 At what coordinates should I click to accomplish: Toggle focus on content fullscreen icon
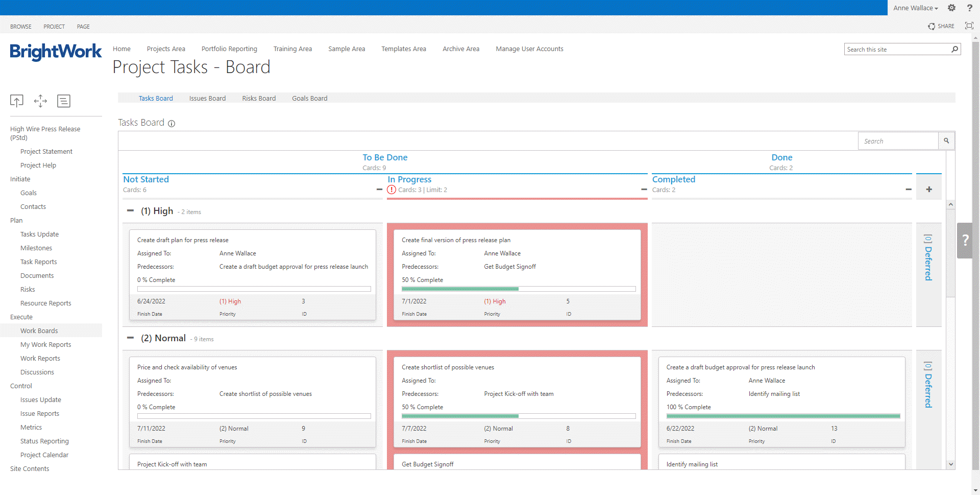pyautogui.click(x=969, y=26)
